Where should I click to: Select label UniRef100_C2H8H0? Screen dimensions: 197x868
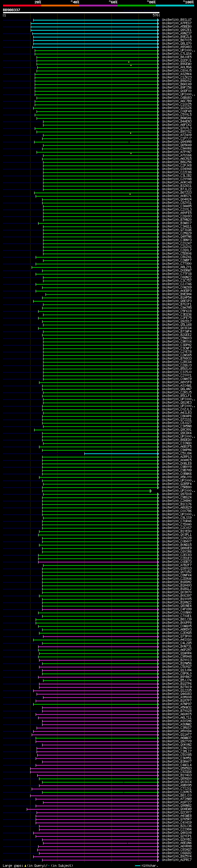[177, 501]
